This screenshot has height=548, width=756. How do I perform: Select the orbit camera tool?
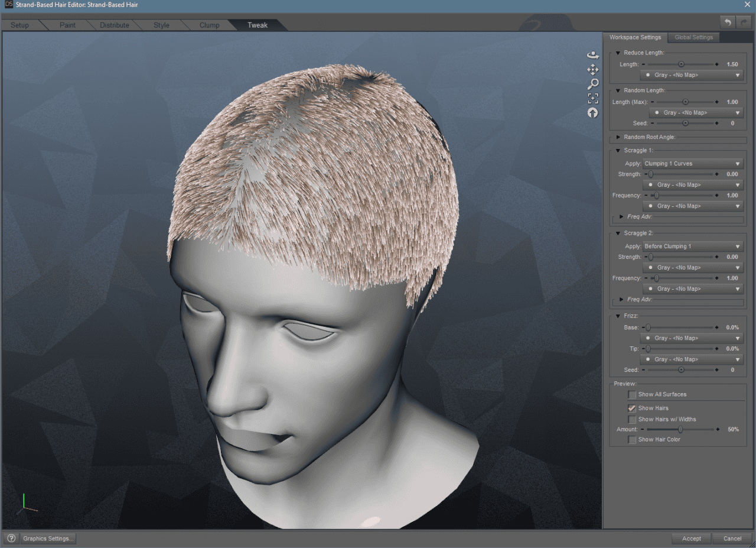592,54
